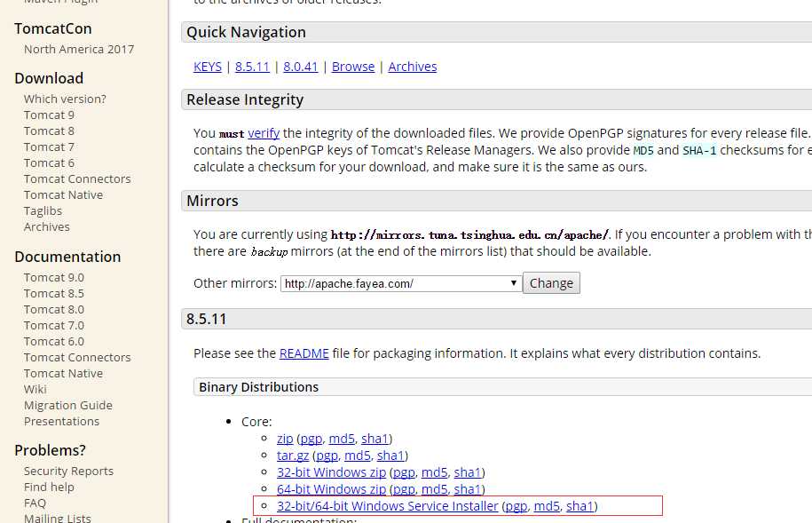Image resolution: width=812 pixels, height=523 pixels.
Task: Follow the verify link under Release Integrity
Action: click(x=264, y=133)
